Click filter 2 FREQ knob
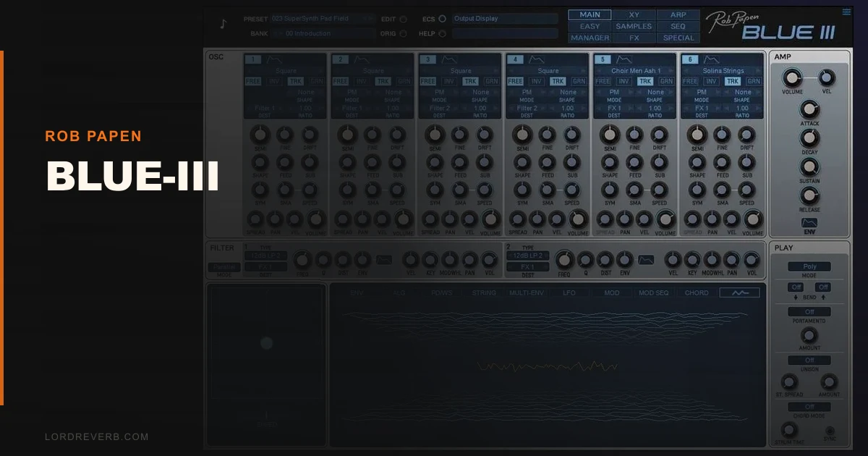 pyautogui.click(x=565, y=260)
